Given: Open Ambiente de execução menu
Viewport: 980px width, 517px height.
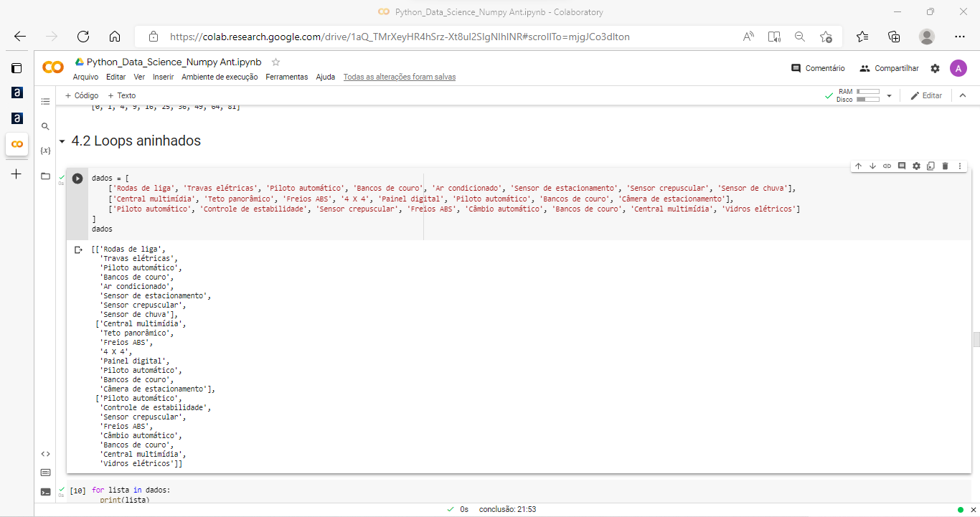Looking at the screenshot, I should click(x=220, y=77).
